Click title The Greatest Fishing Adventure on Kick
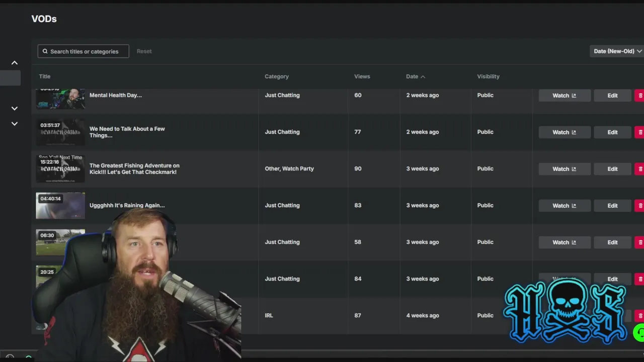Screen dimensions: 644x362 pos(134,168)
